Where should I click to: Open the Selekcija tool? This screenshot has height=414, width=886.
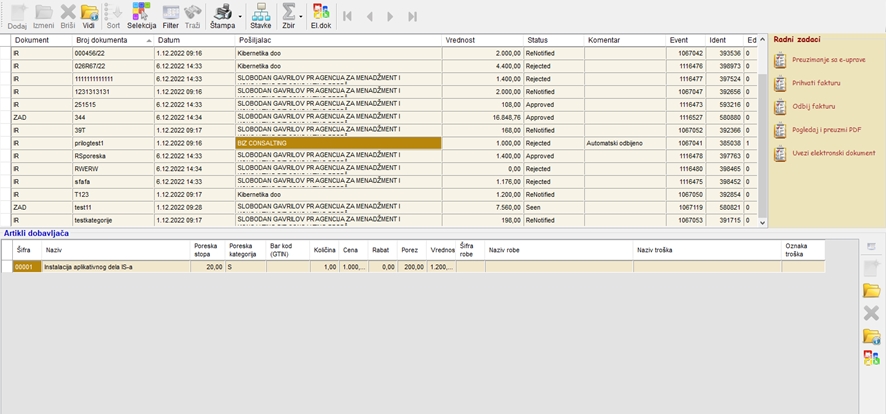140,14
